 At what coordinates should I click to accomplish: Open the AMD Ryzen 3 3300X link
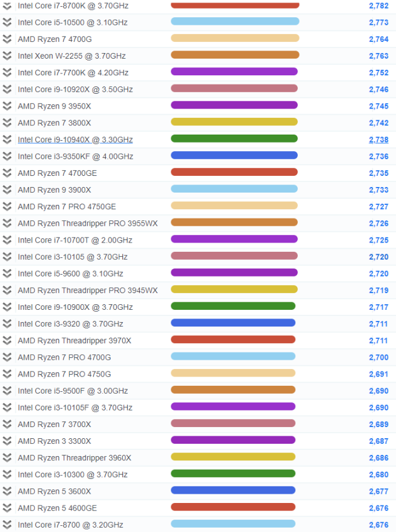(x=54, y=441)
